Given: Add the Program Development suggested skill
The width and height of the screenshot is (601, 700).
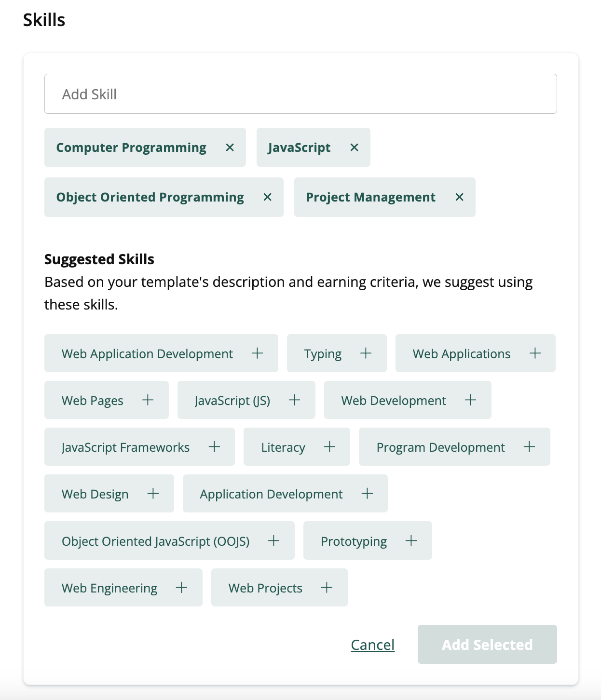Looking at the screenshot, I should [530, 447].
